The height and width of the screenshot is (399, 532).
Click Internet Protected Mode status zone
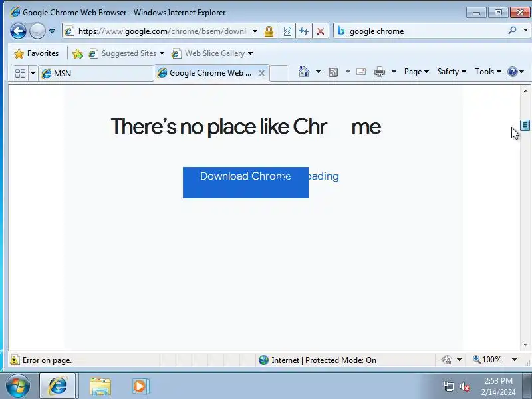[318, 360]
